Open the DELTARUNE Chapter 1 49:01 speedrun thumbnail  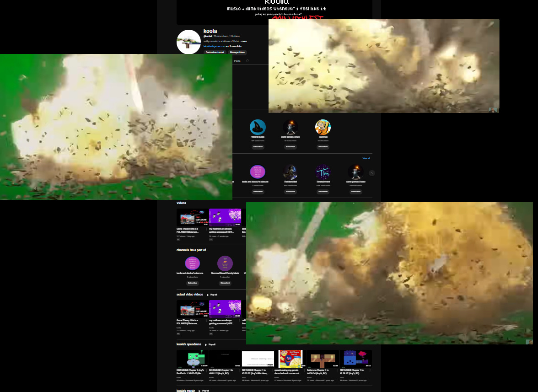point(225,359)
